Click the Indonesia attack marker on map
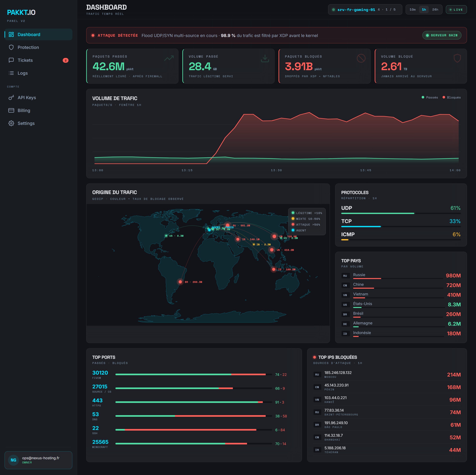Viewport: 476px width, 475px height. click(x=274, y=269)
